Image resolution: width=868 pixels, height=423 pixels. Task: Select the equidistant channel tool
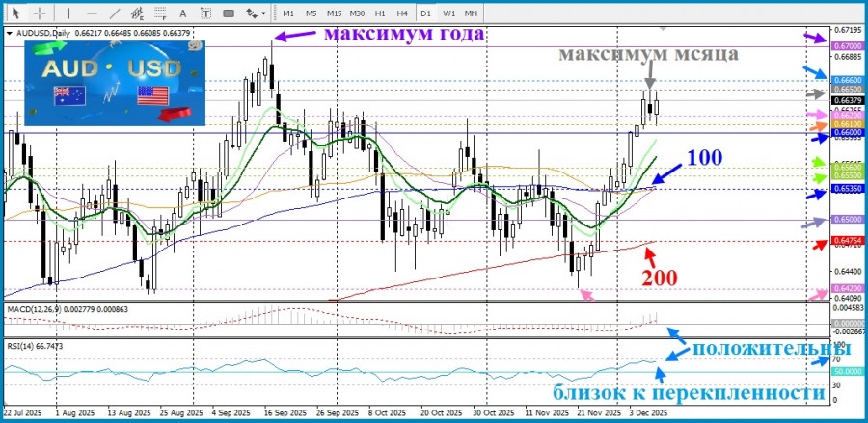click(x=138, y=13)
